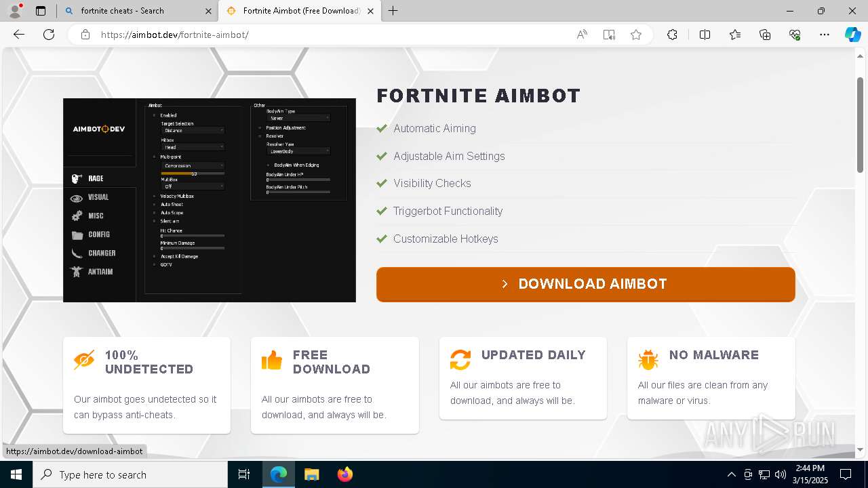Screen dimensions: 868x488
Task: Select the 'Fortnite Aimbot (Free Download)' tab
Action: (x=298, y=11)
